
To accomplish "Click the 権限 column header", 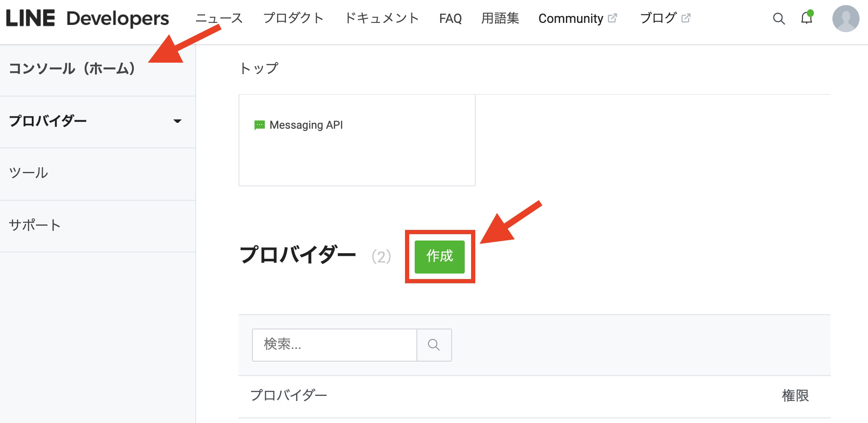I will pyautogui.click(x=795, y=395).
